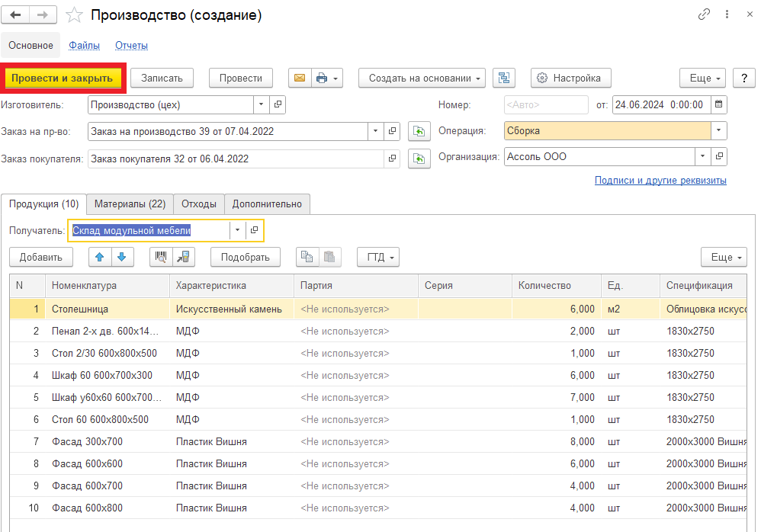Expand the Заказ на пр-во dropdown
The height and width of the screenshot is (532, 761).
coord(376,131)
